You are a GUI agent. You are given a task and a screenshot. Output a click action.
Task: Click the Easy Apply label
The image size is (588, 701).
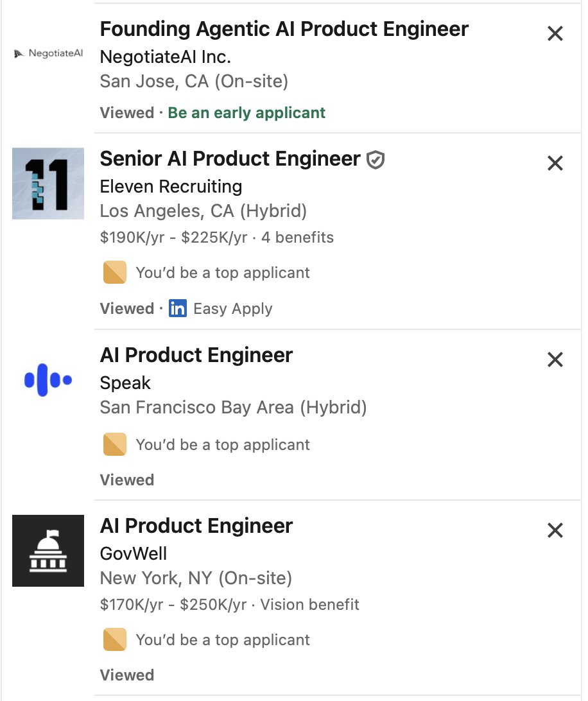[232, 309]
